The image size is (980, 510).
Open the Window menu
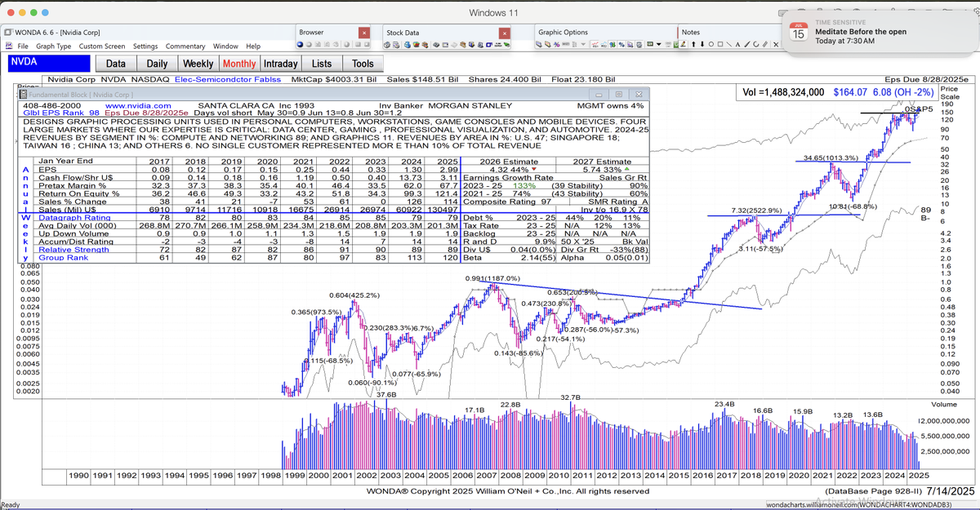226,47
